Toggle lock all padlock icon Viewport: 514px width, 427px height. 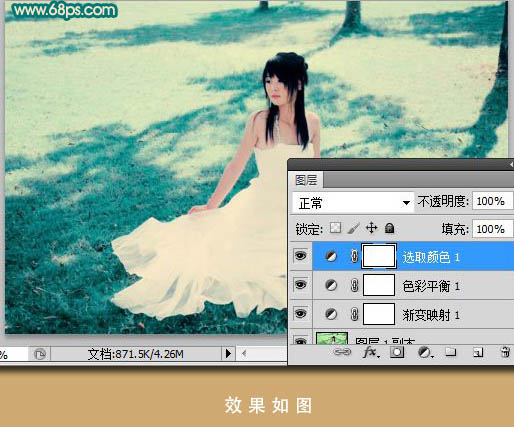389,228
